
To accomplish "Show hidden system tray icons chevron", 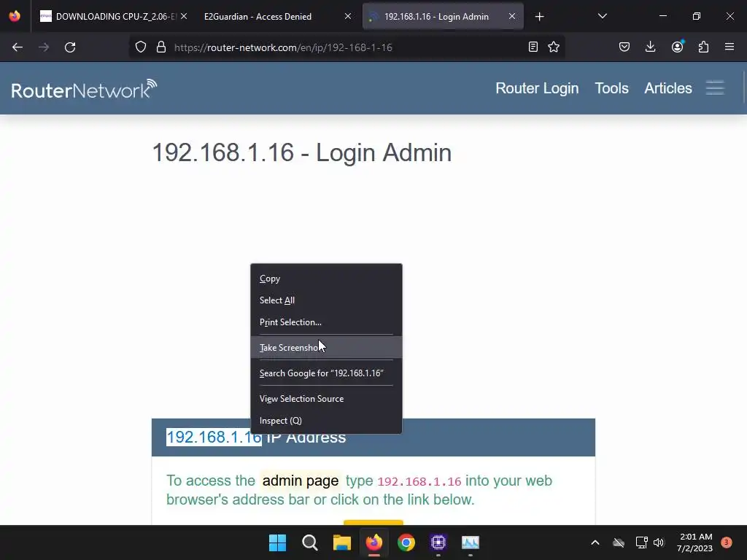I will point(595,542).
